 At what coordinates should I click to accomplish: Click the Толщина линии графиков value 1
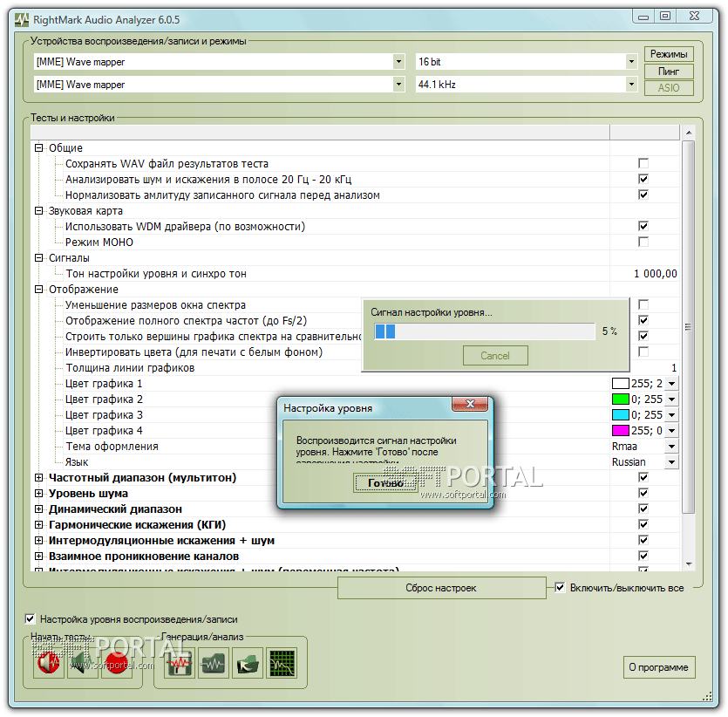pos(674,368)
